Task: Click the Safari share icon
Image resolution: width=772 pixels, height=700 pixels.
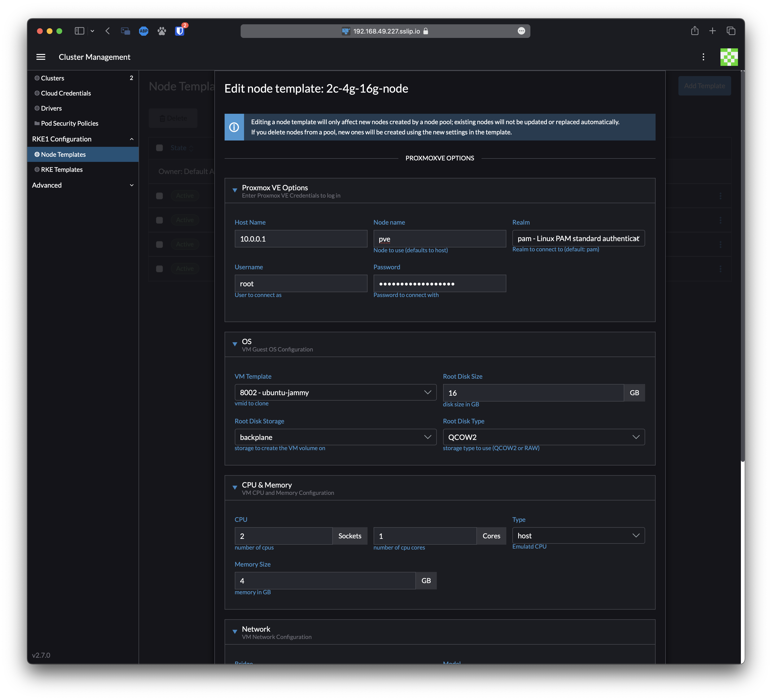Action: 695,31
